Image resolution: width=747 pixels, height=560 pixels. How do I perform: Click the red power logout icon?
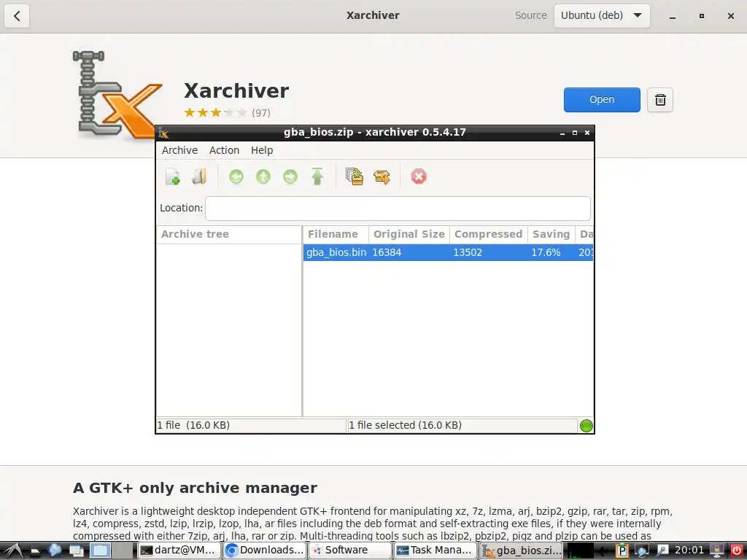click(736, 551)
